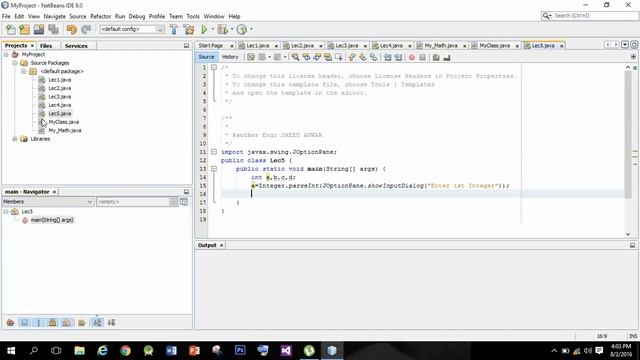Screen dimensions: 640x360
Task: Click the red Start Macro Recording icon
Action: (411, 58)
